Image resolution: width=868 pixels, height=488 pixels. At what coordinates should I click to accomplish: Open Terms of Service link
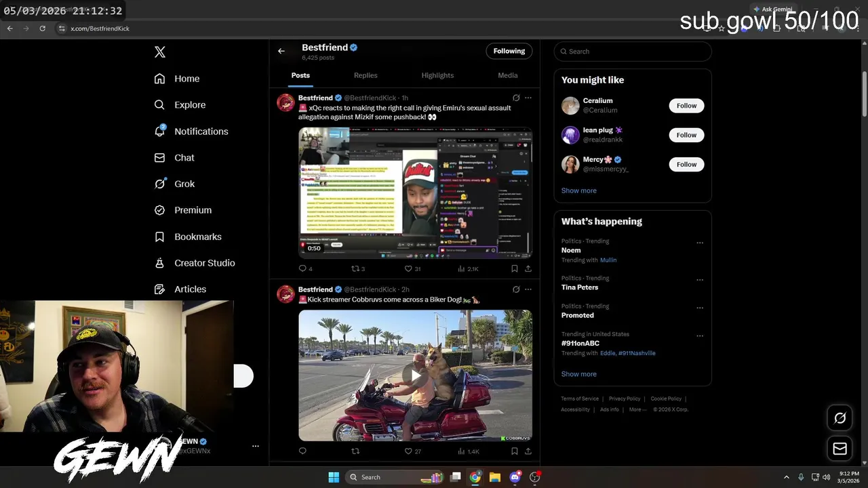point(580,399)
